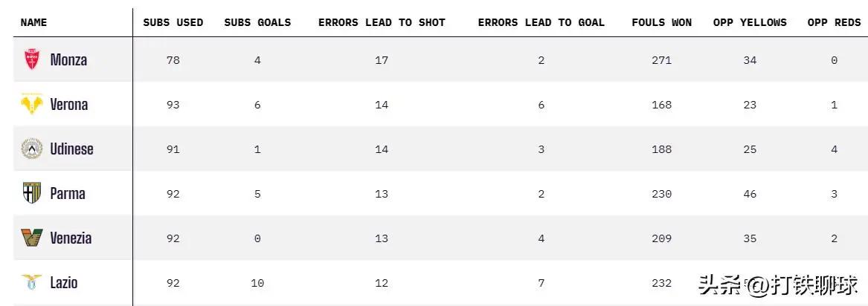
Task: Click the Venezia club crest icon
Action: [31, 238]
